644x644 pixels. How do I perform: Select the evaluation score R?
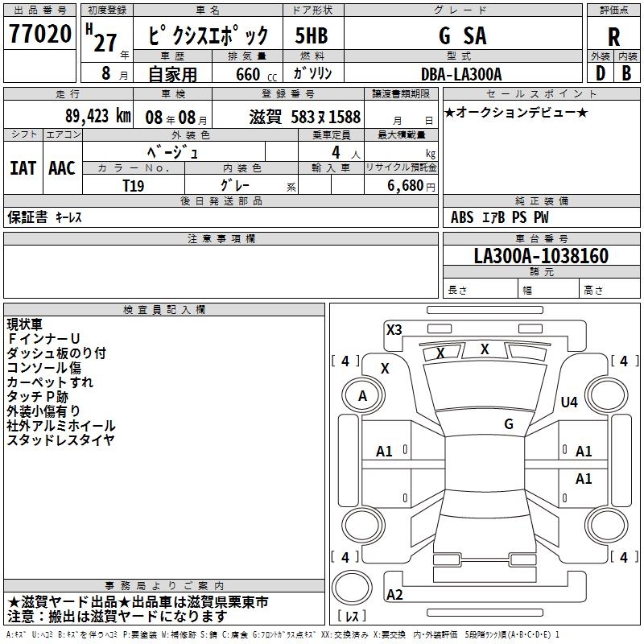613,37
